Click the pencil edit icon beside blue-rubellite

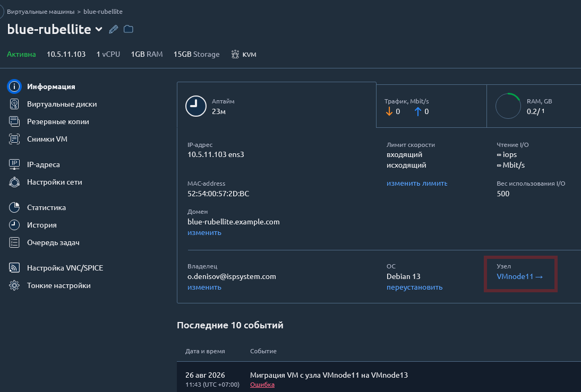(113, 29)
